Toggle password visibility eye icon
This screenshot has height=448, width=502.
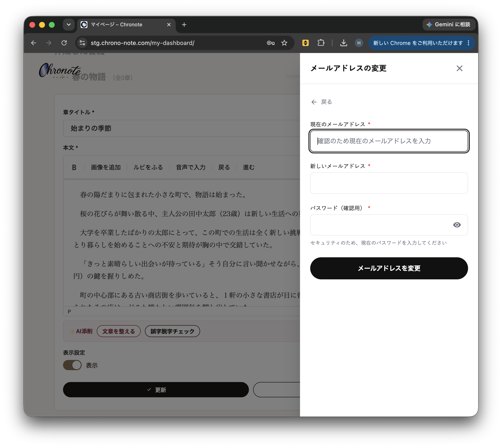[x=457, y=225]
